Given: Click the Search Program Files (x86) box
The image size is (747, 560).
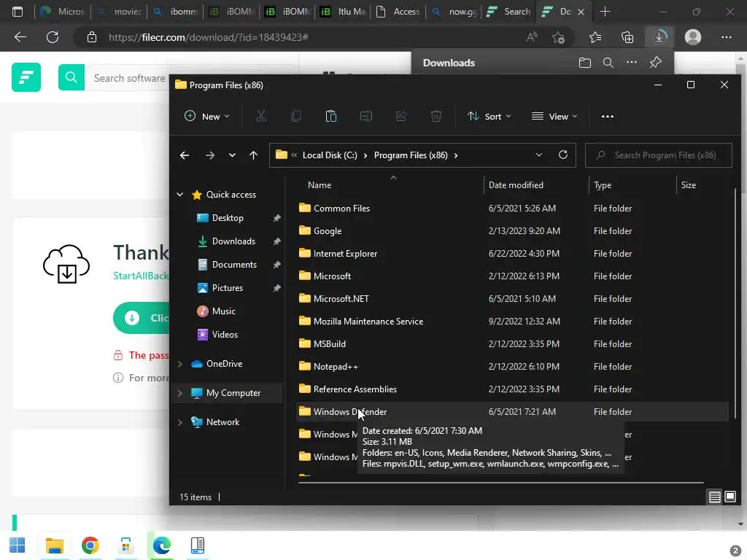Looking at the screenshot, I should [659, 155].
